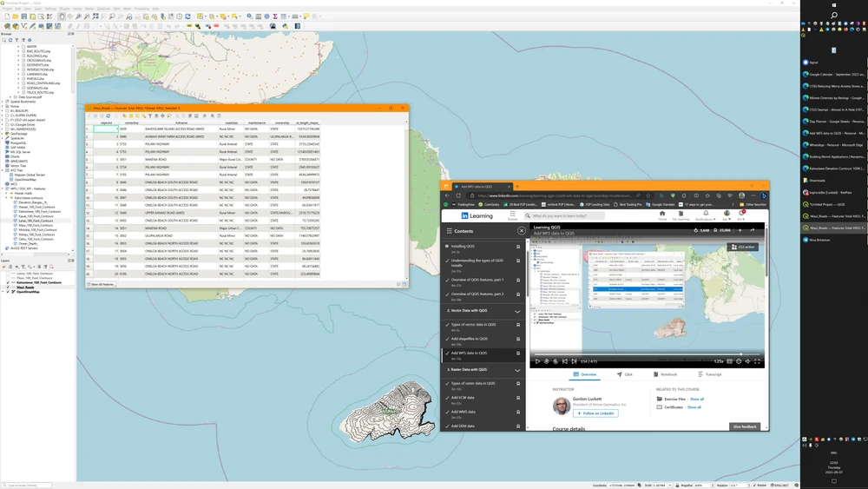This screenshot has height=489, width=868.
Task: Click the Give feedback button
Action: [x=746, y=426]
